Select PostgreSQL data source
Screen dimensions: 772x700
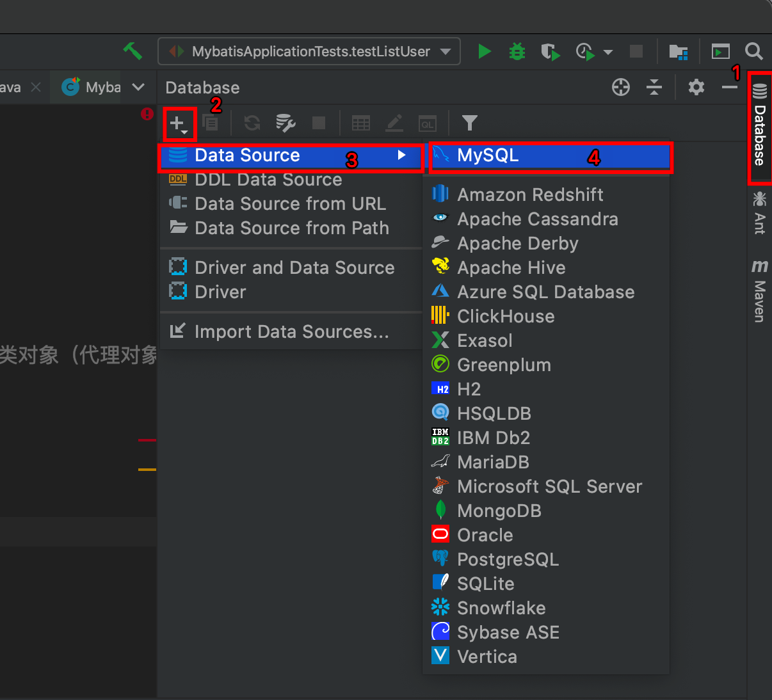pyautogui.click(x=546, y=560)
